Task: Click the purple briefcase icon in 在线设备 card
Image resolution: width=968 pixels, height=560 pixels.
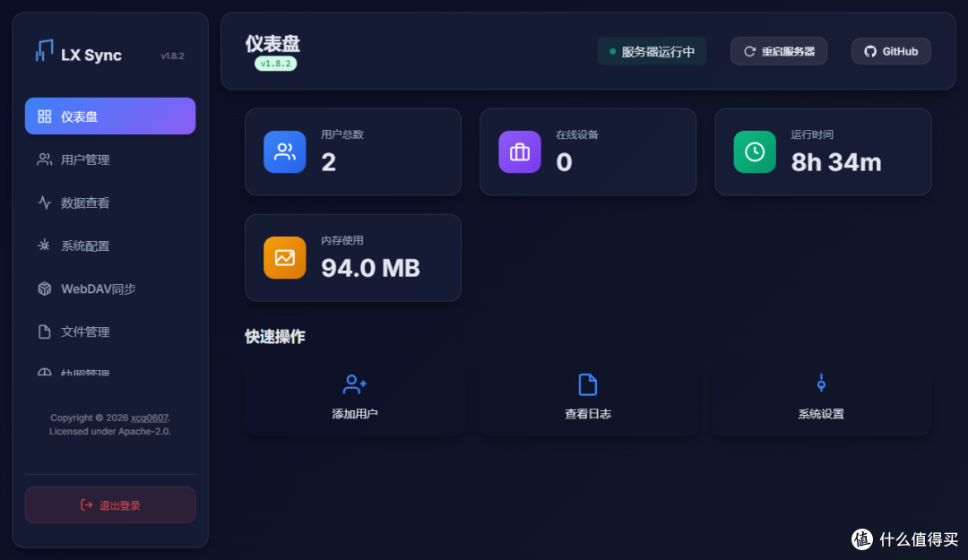Action: (520, 152)
